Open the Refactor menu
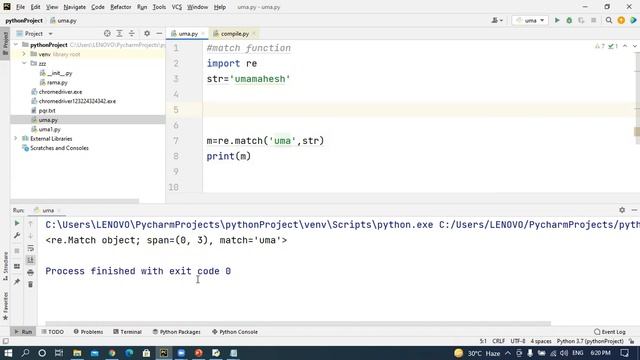 coord(121,7)
